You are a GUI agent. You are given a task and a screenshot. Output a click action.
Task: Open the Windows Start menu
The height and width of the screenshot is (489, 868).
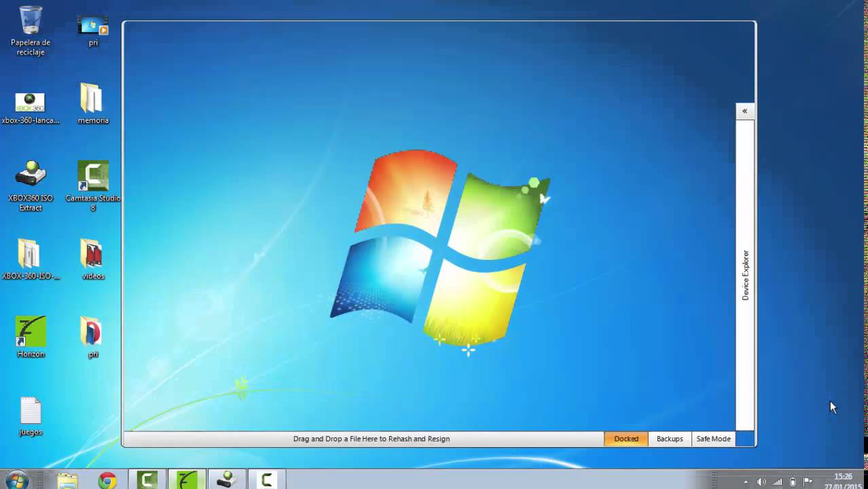click(x=16, y=479)
